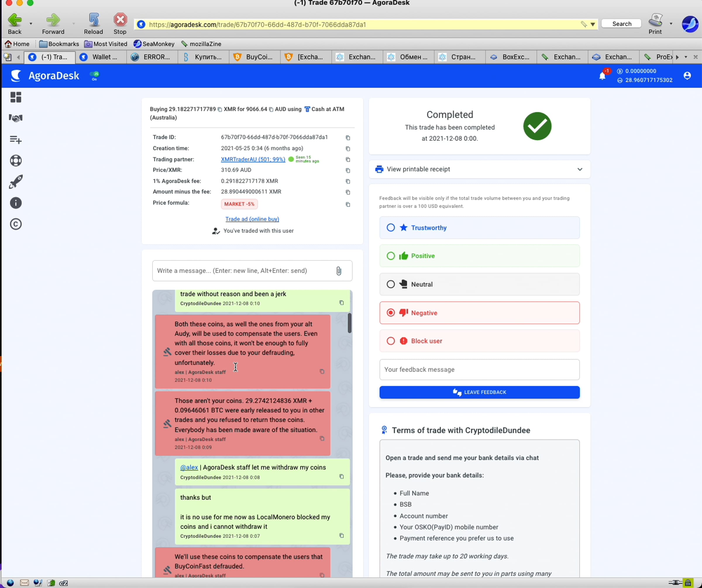Open the support lifebuoy sidebar icon

click(x=16, y=161)
